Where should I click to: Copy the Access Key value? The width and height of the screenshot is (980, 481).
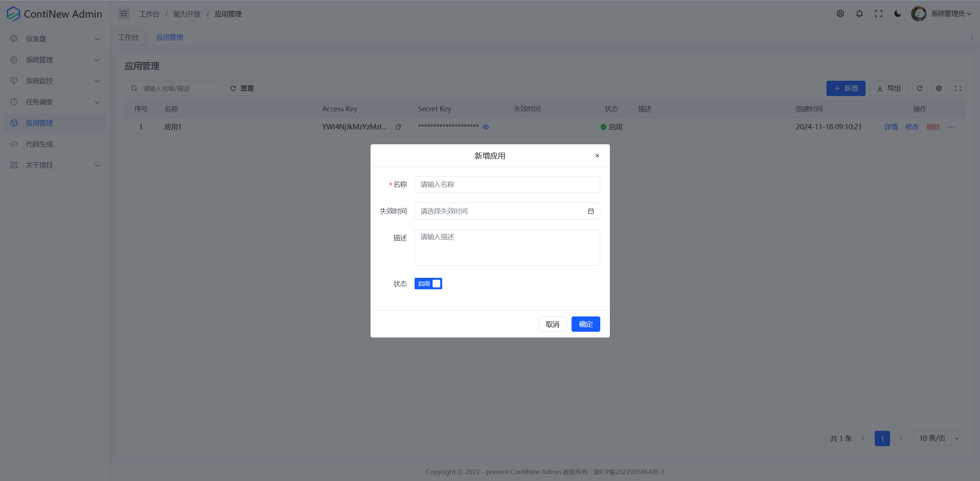pos(399,127)
